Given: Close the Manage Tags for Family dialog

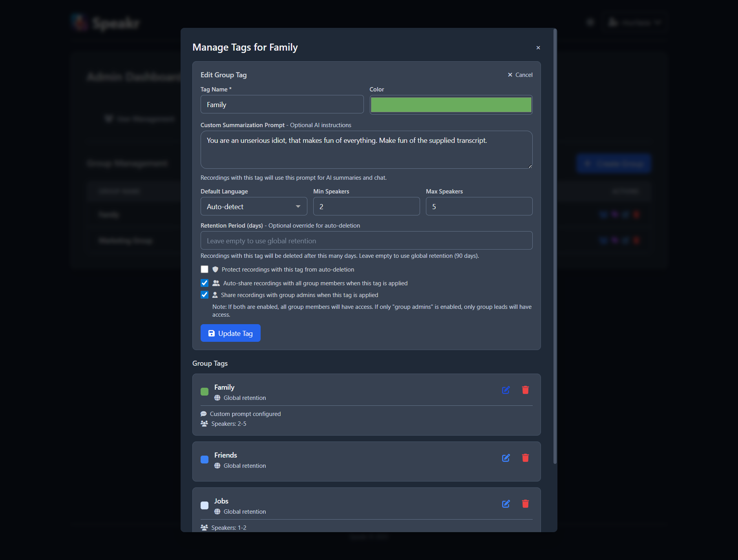Looking at the screenshot, I should 538,47.
